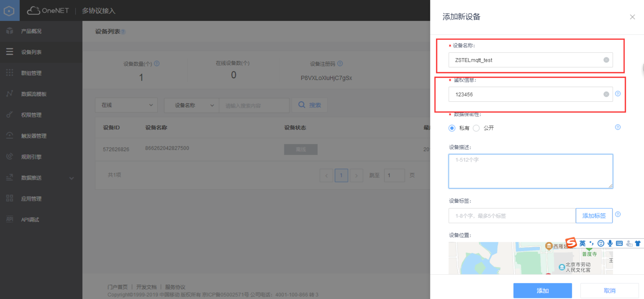Click the OneNET cloud logo
This screenshot has width=644, height=299.
[x=48, y=11]
